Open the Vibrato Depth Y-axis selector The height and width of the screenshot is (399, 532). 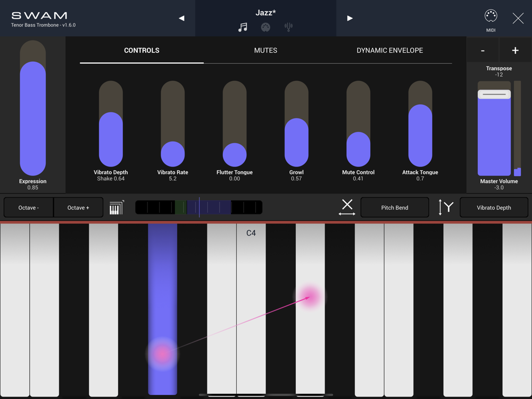[x=494, y=207]
